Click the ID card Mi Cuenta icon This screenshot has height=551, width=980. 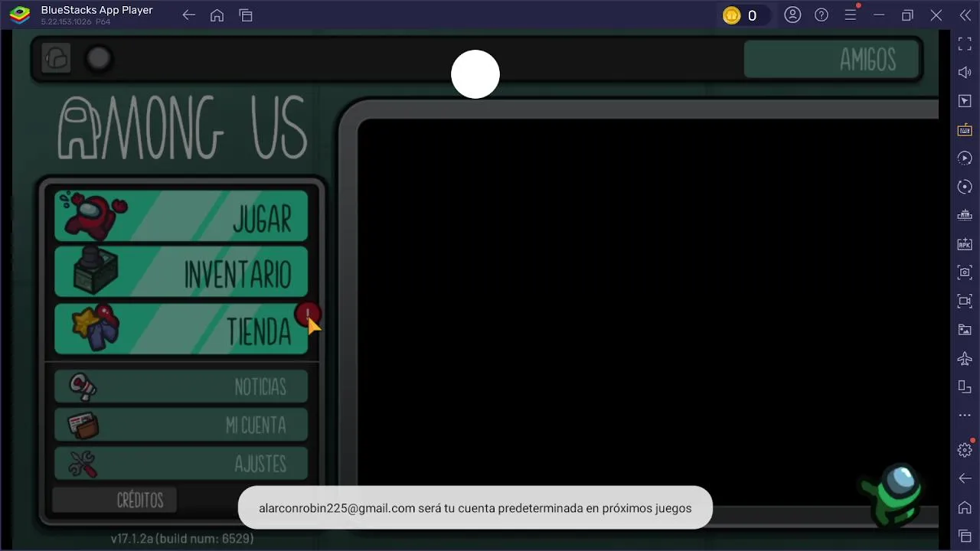(x=83, y=425)
